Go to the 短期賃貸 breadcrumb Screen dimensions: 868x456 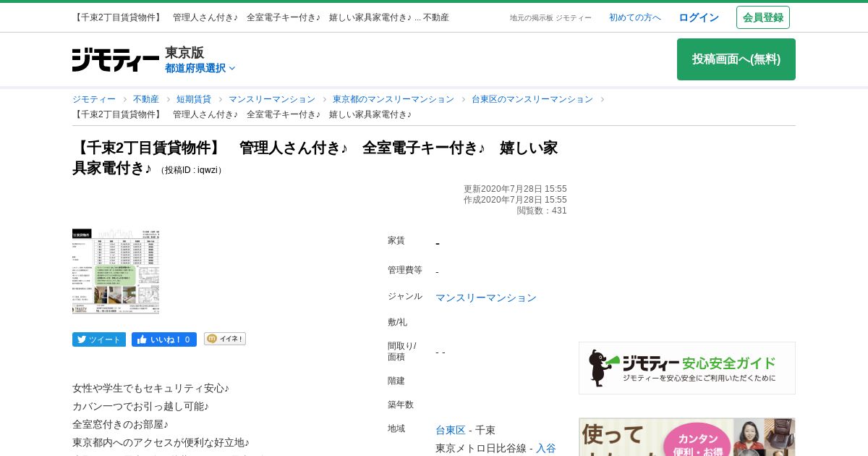(x=194, y=99)
